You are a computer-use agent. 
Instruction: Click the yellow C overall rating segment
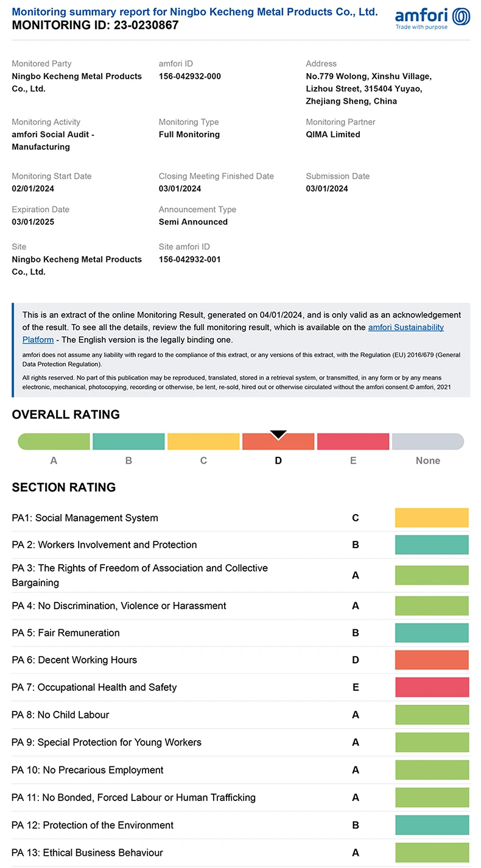203,442
